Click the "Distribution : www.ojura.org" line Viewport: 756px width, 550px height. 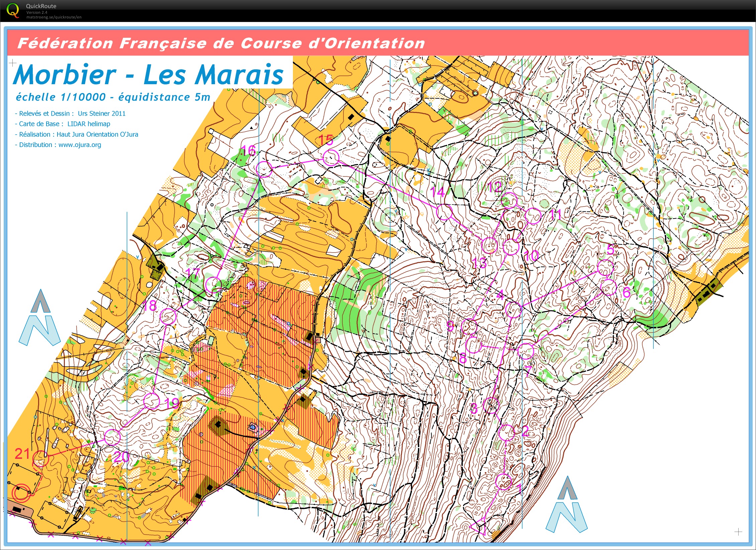click(58, 145)
